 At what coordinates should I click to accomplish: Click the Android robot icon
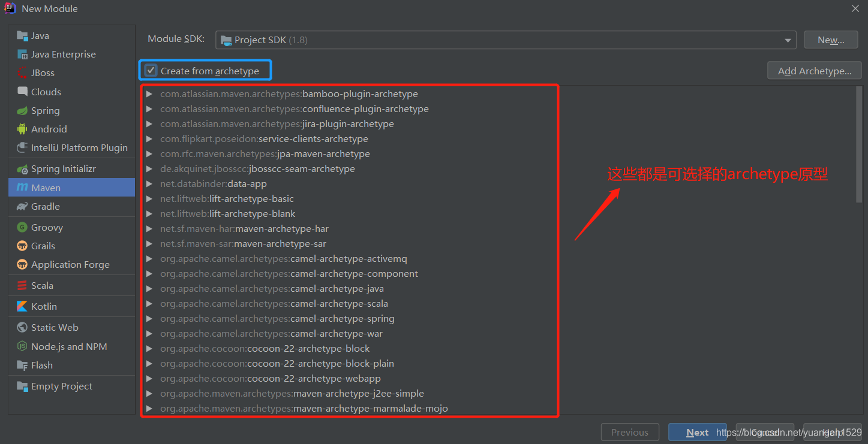coord(22,129)
